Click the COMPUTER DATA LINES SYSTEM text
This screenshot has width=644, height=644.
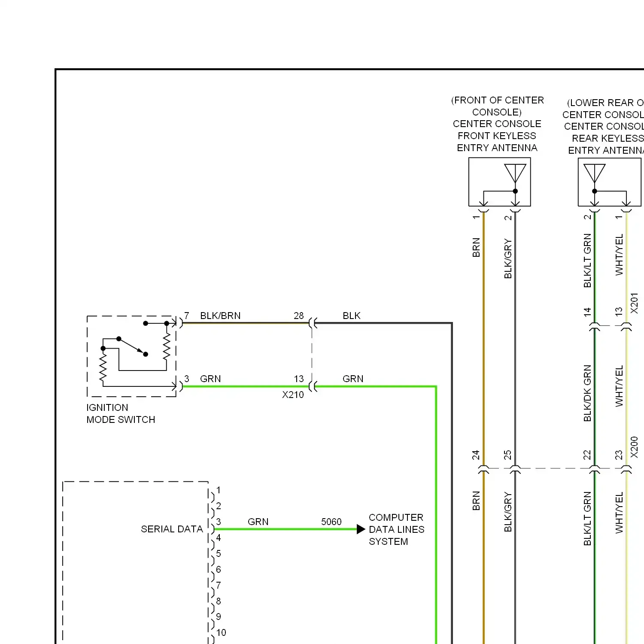tap(396, 529)
